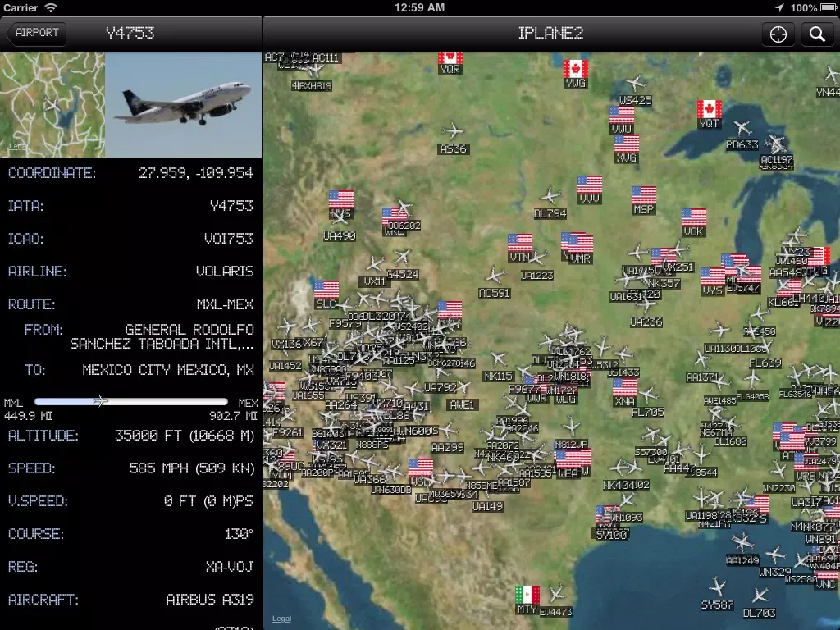
Task: Select the MSP airport flag marker
Action: 643,195
